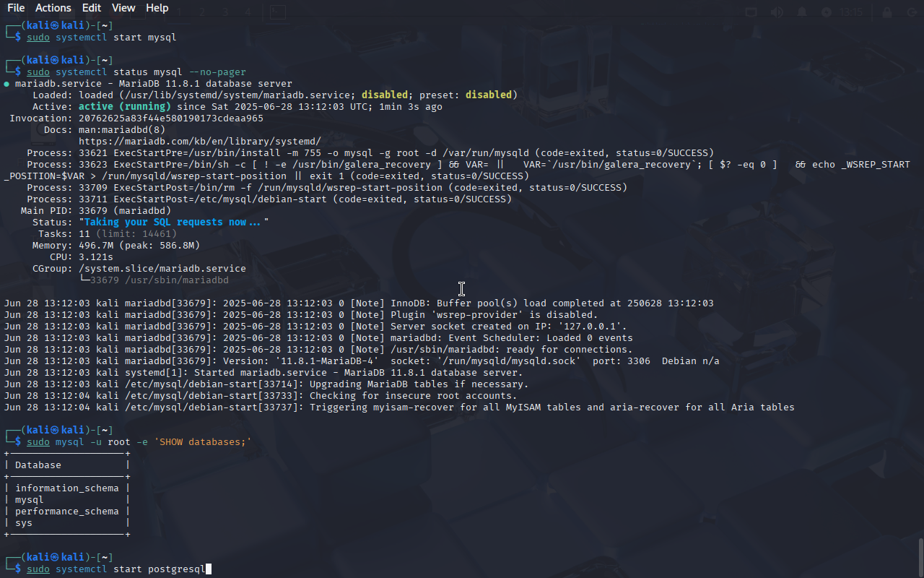Viewport: 924px width, 578px height.
Task: Click 'Main PID: 33679 (mariadbd)'
Action: 96,210
